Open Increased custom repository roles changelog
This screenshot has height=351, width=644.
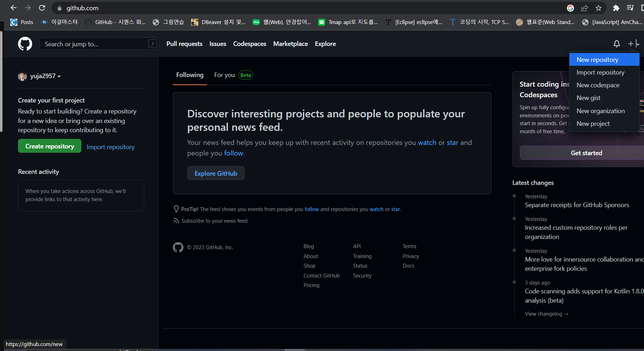[576, 232]
